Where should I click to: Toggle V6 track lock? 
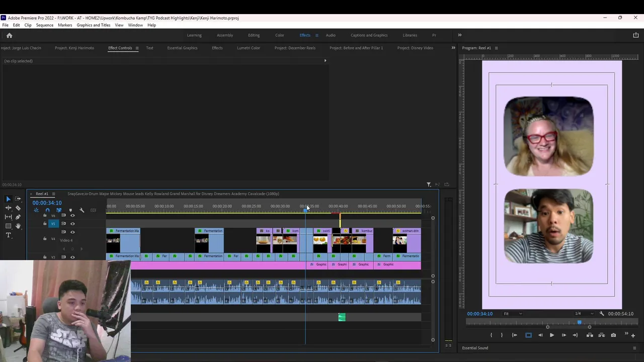(x=45, y=215)
